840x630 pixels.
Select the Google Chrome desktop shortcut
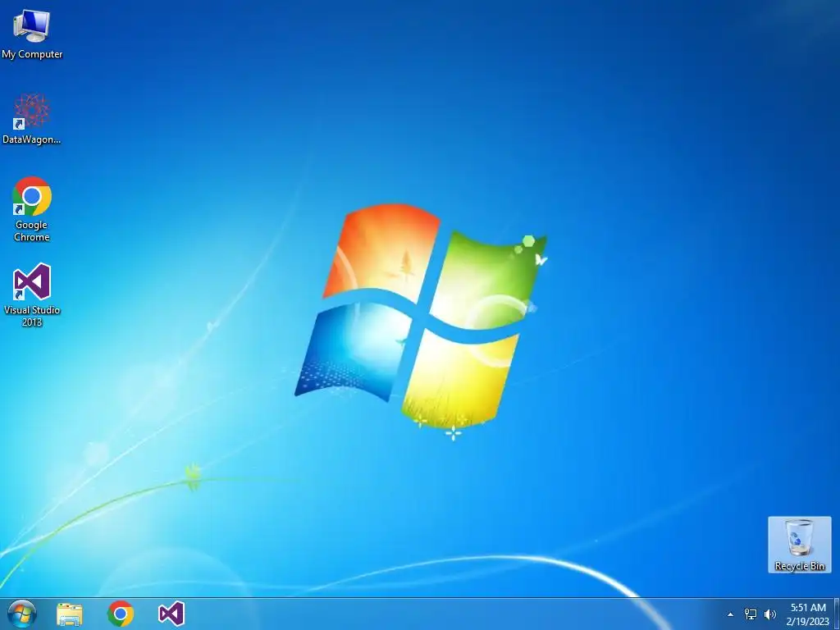tap(32, 209)
